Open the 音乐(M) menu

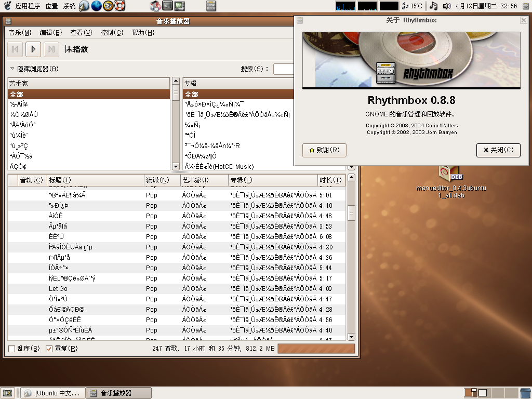(20, 33)
